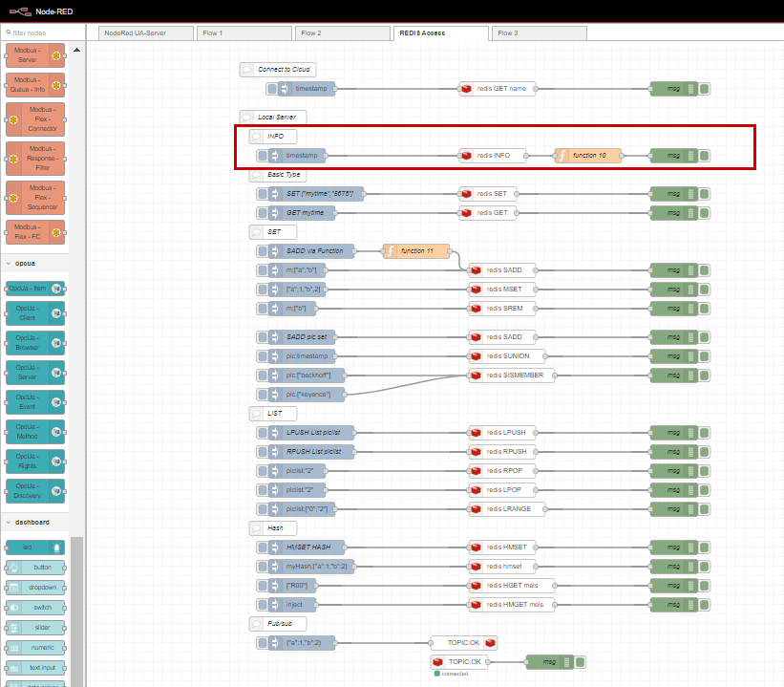Image resolution: width=784 pixels, height=687 pixels.
Task: Select the Connect to Cloud comment node
Action: coord(278,70)
